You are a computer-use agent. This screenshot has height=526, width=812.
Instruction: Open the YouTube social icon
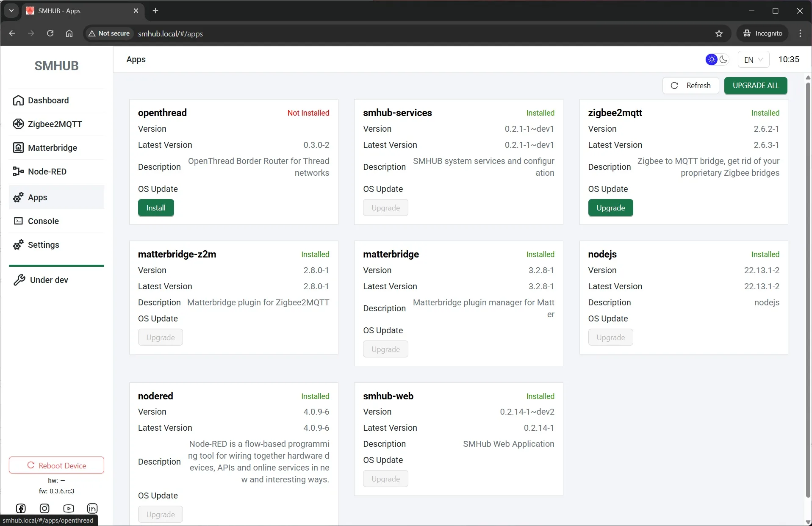[x=69, y=508]
